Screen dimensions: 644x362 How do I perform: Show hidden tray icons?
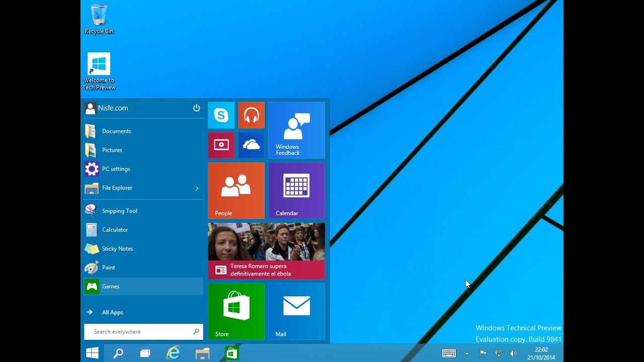tap(467, 353)
